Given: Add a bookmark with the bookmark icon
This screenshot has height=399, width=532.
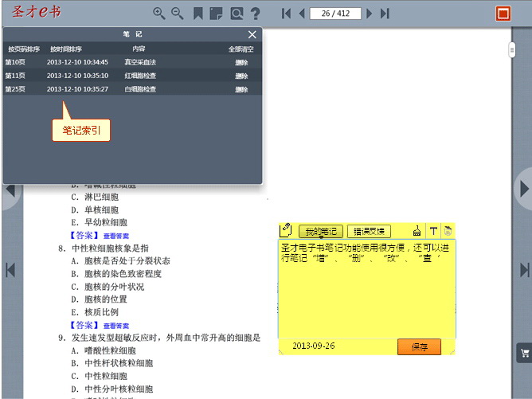Looking at the screenshot, I should (x=198, y=14).
